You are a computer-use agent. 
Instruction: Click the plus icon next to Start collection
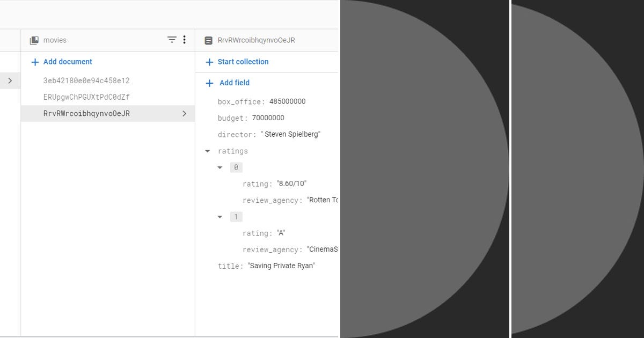tap(209, 62)
